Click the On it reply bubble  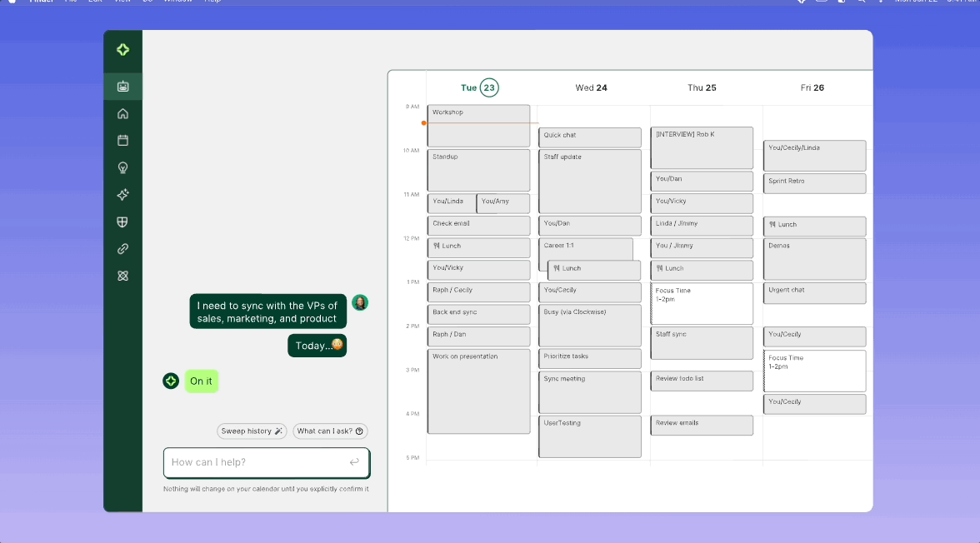pos(202,381)
